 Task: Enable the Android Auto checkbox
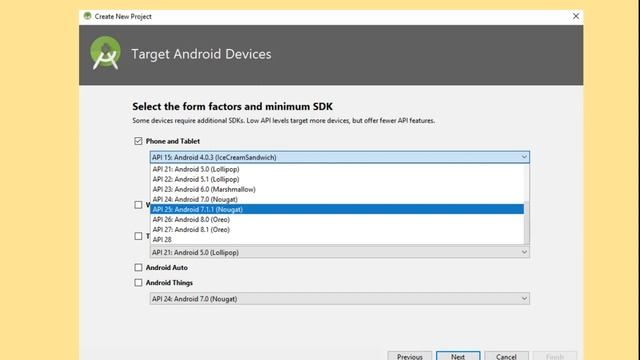pyautogui.click(x=138, y=267)
